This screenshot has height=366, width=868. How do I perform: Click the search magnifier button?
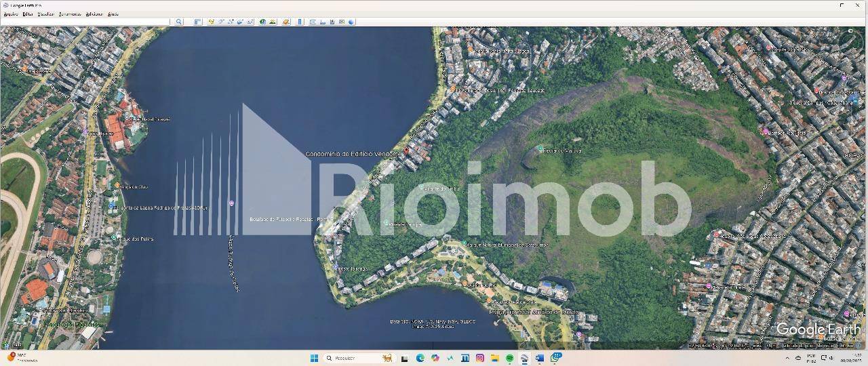179,22
